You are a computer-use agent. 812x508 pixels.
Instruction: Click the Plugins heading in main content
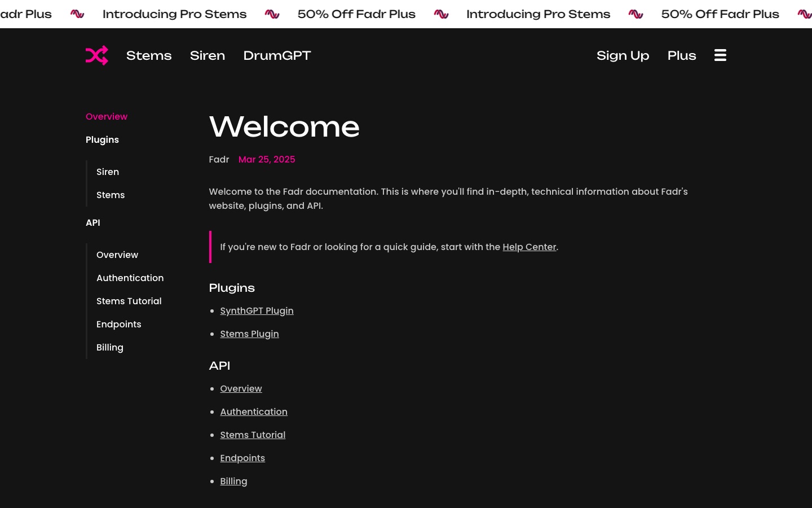(232, 288)
